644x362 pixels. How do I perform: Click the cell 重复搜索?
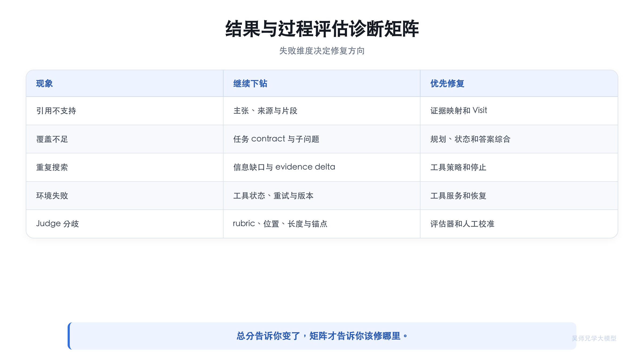(125, 167)
